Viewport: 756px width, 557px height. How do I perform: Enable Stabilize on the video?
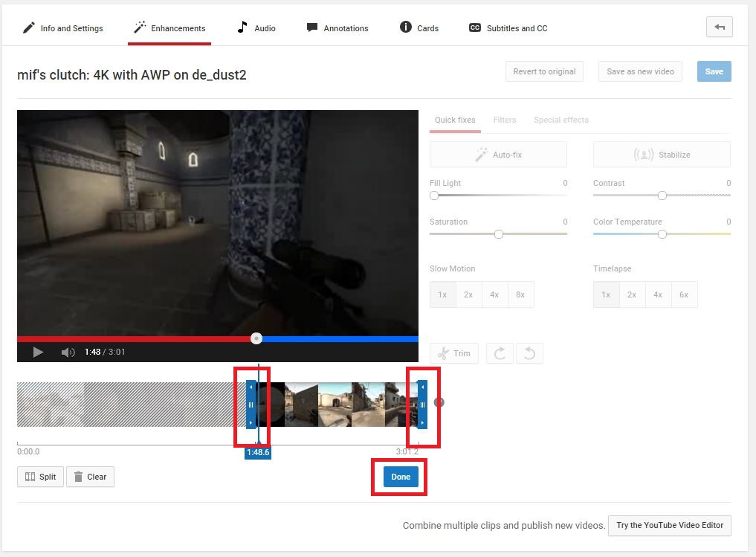[662, 155]
